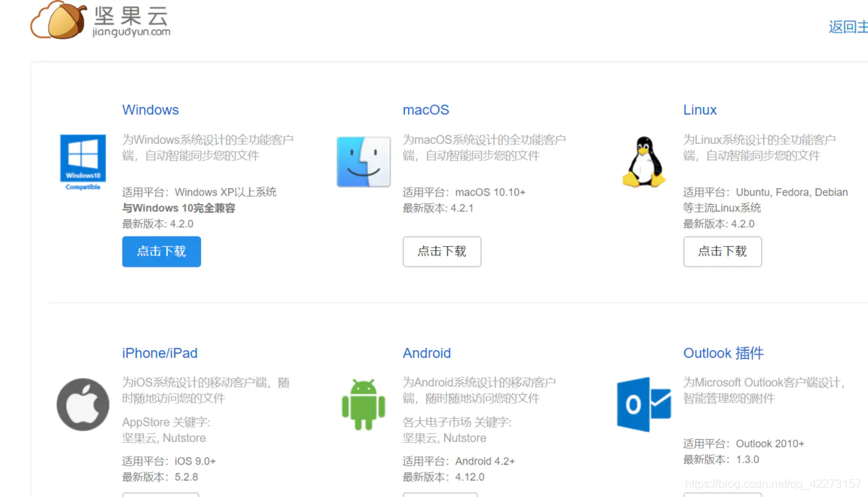Click the 返回主 link at top right
868x497 pixels.
coord(848,27)
